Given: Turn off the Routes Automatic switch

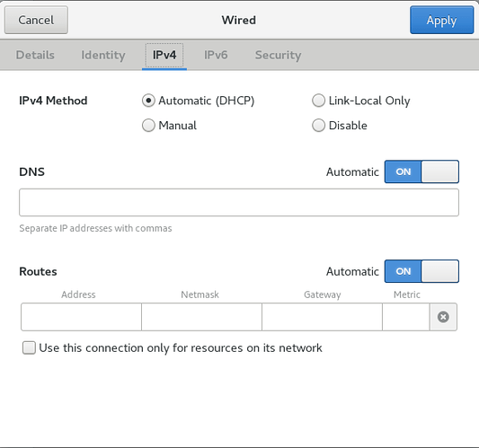Looking at the screenshot, I should click(421, 271).
